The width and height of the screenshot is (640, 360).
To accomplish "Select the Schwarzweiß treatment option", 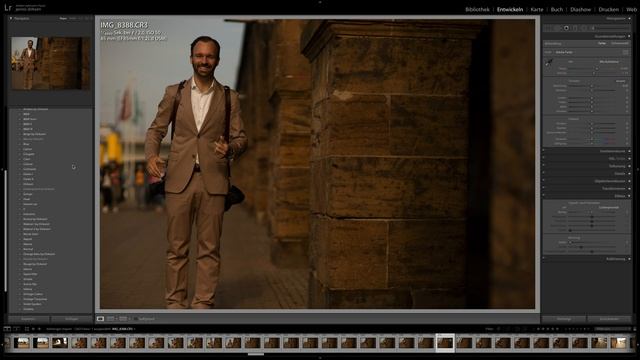I will pos(620,43).
